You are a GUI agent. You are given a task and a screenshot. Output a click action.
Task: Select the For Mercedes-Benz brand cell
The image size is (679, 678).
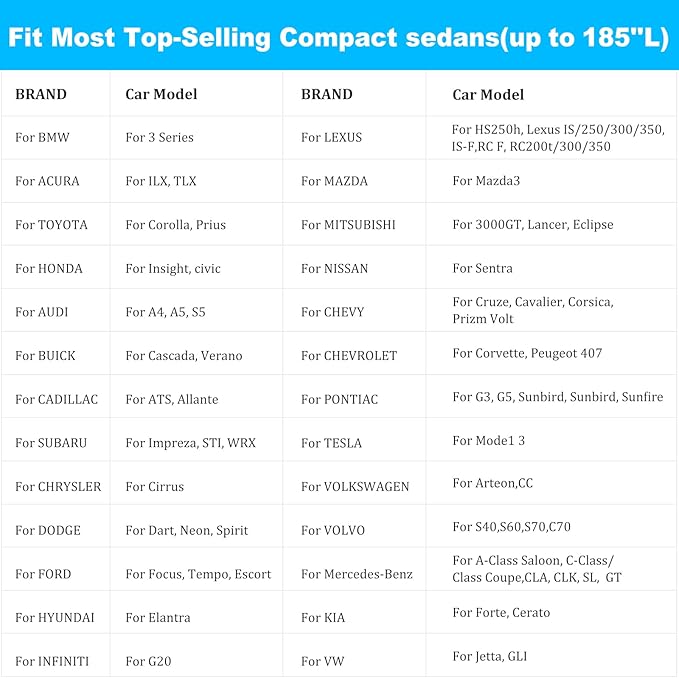point(356,574)
